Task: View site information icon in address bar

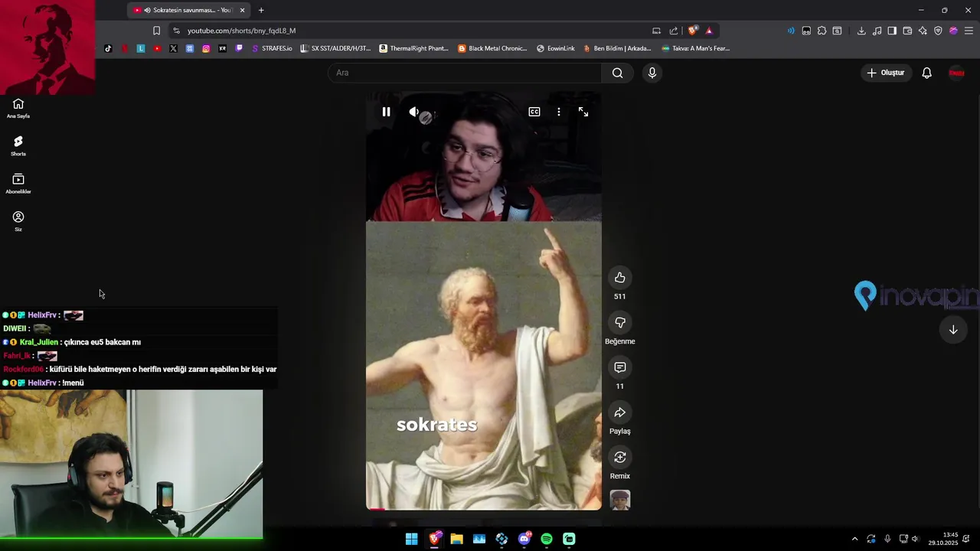Action: tap(176, 31)
